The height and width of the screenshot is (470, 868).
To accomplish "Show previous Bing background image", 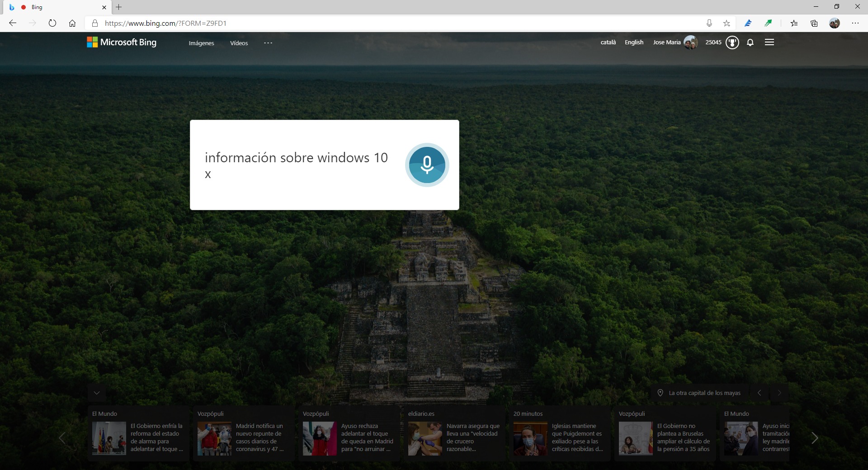I will [x=759, y=393].
